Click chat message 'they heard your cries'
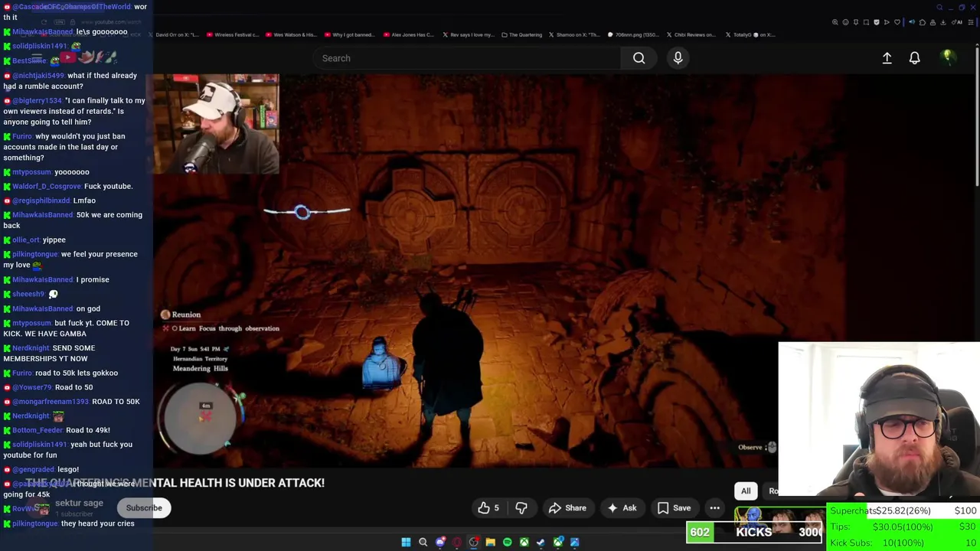The height and width of the screenshot is (551, 980). click(98, 523)
